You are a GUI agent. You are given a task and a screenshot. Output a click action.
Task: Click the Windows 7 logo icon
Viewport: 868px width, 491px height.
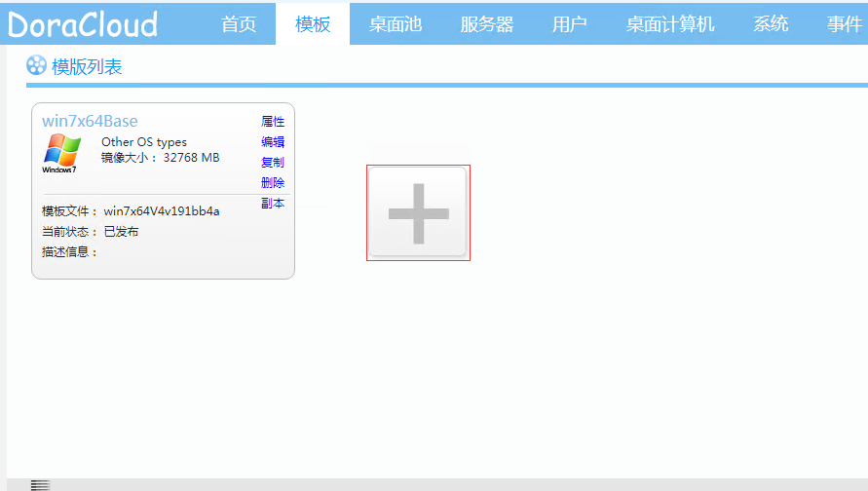[60, 153]
